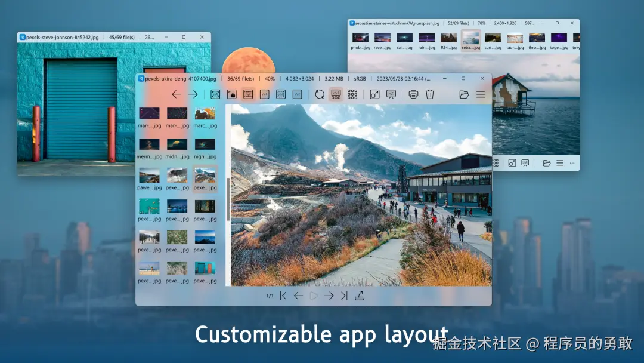Delete image with trash can icon
Image resolution: width=644 pixels, height=363 pixels.
(x=429, y=94)
